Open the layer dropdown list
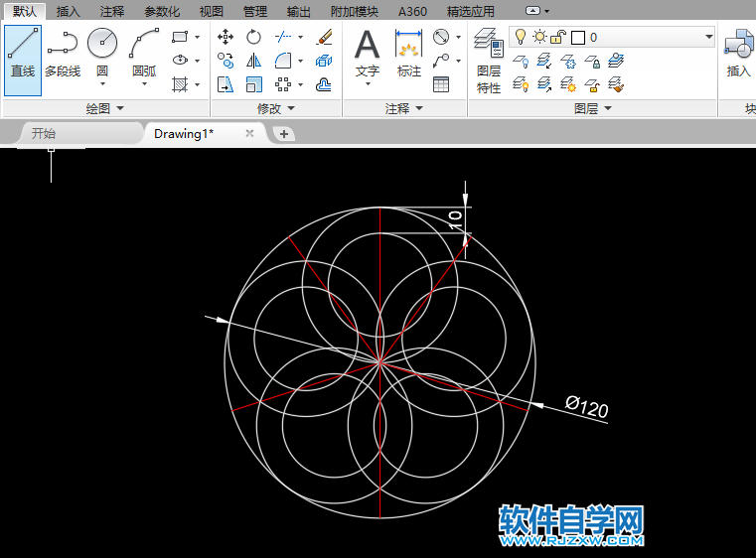The width and height of the screenshot is (756, 558). tap(708, 37)
